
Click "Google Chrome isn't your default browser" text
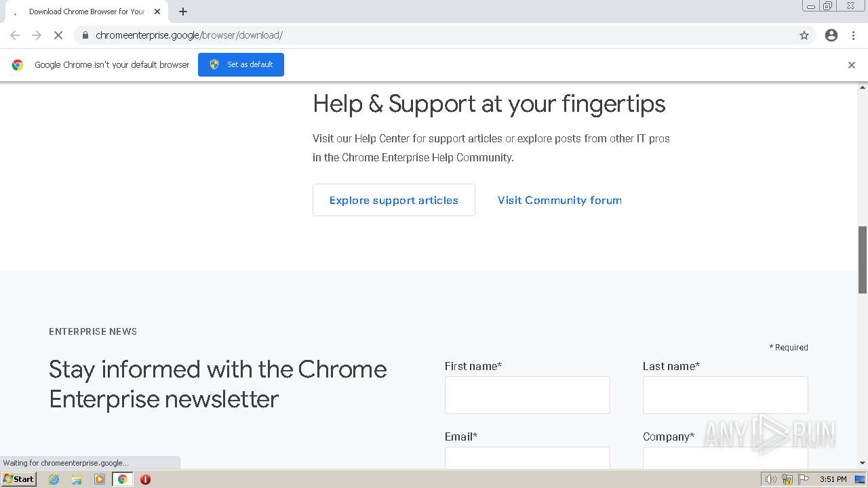(x=112, y=65)
